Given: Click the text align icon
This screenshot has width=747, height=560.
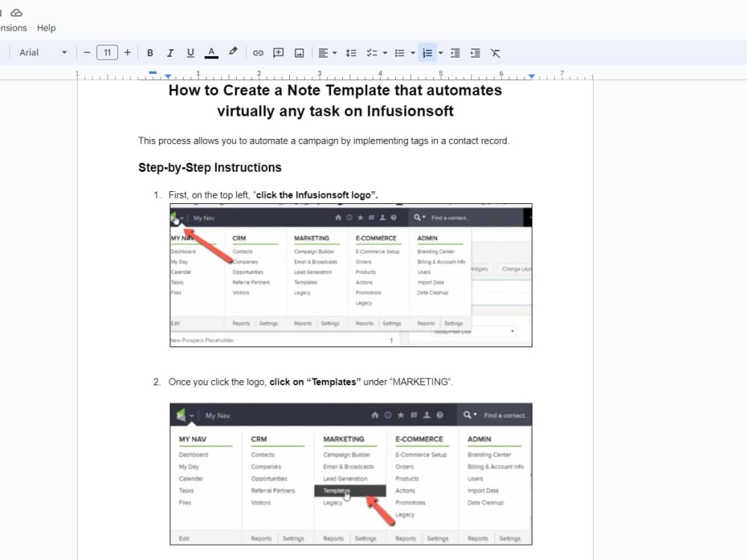Looking at the screenshot, I should [323, 53].
